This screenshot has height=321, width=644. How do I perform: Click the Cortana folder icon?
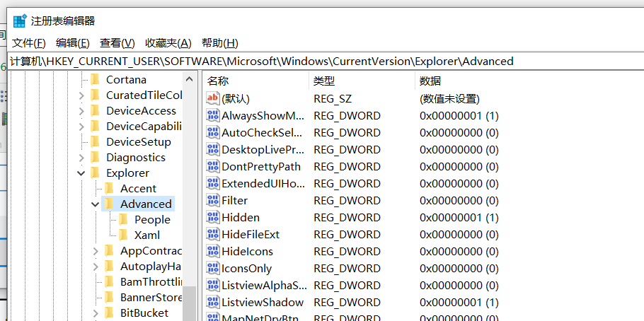click(95, 79)
